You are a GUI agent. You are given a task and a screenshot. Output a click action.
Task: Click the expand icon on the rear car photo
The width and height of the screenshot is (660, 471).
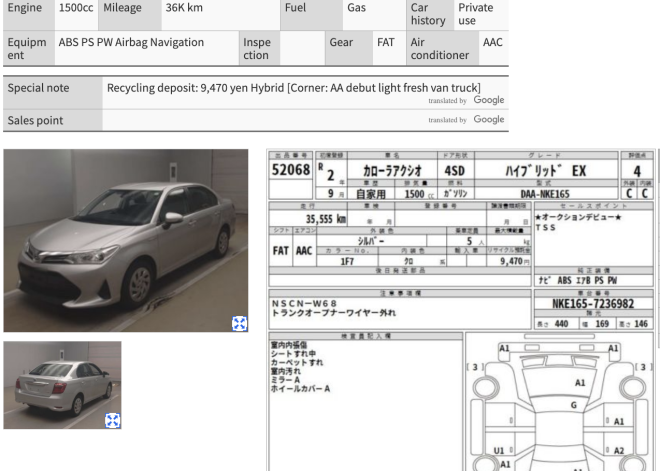(113, 420)
